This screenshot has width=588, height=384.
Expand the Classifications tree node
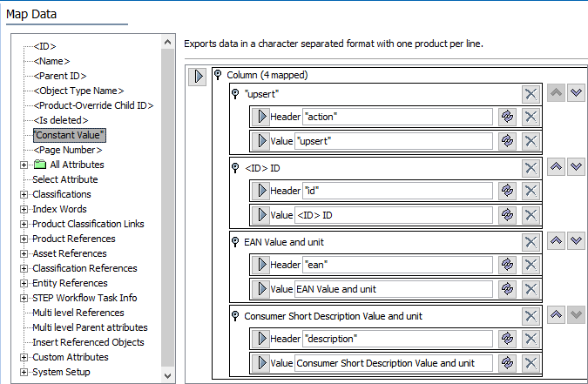[24, 194]
